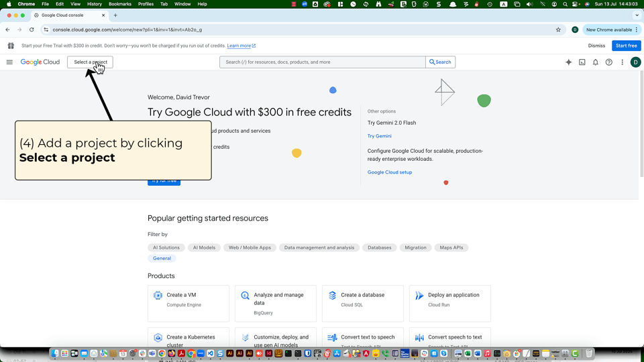The image size is (644, 362).
Task: Open a new Chrome tab
Action: [115, 15]
